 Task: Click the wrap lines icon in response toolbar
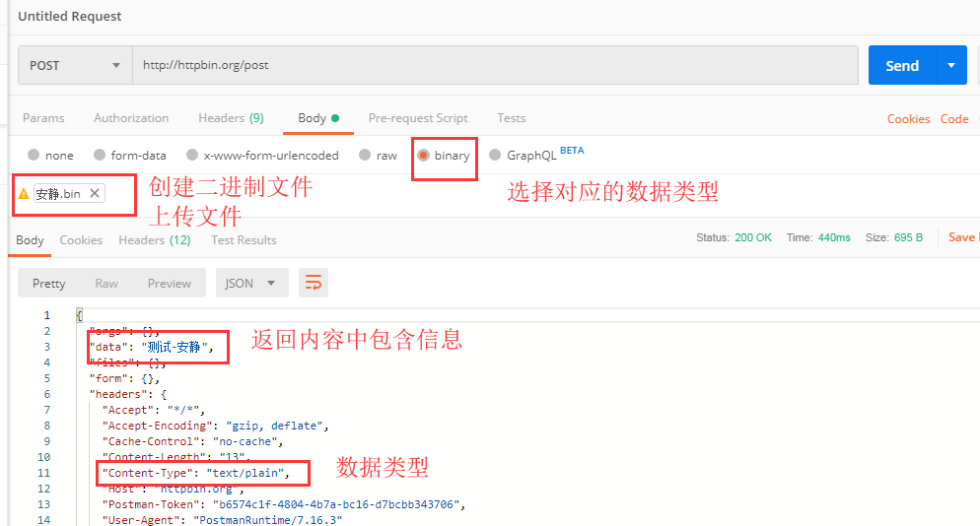coord(314,283)
